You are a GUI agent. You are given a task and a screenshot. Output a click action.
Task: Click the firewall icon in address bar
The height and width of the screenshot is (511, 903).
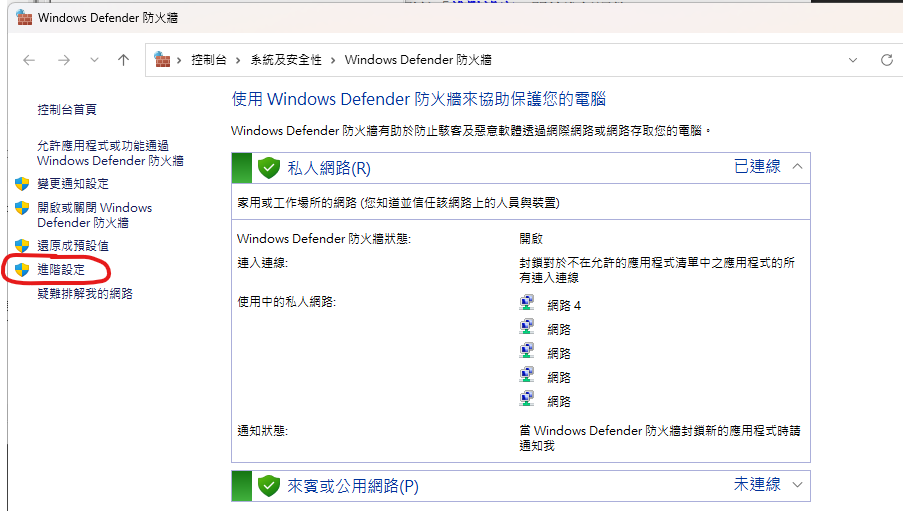point(163,60)
